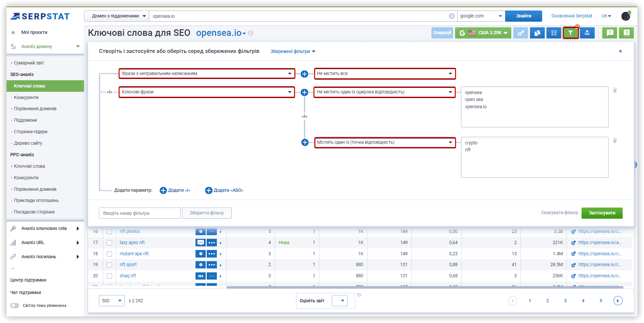The height and width of the screenshot is (323, 644).
Task: Close the filter panel with X
Action: (x=620, y=51)
